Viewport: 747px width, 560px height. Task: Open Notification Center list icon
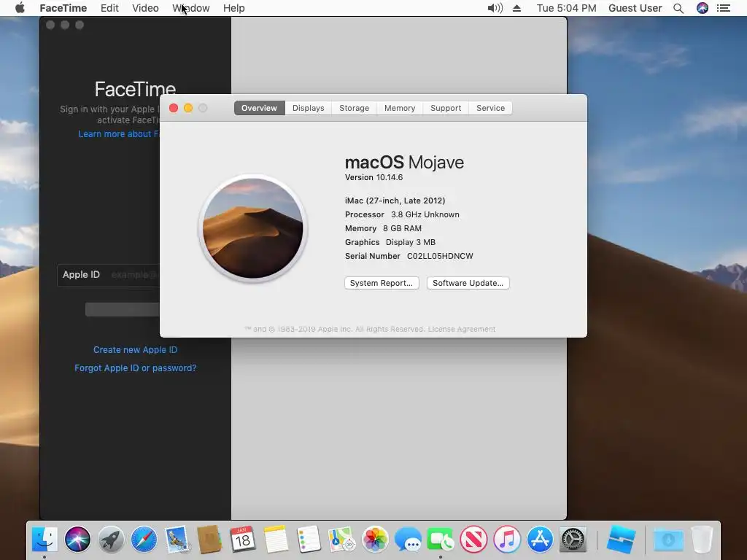[723, 8]
